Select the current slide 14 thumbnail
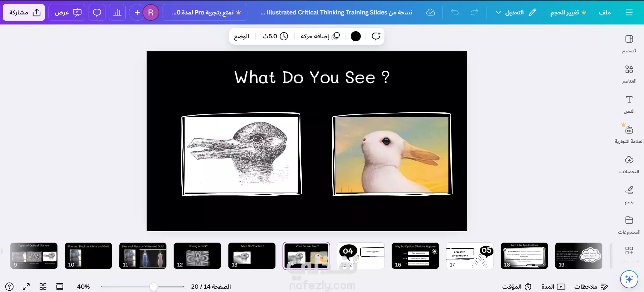This screenshot has width=644, height=292. click(x=306, y=256)
